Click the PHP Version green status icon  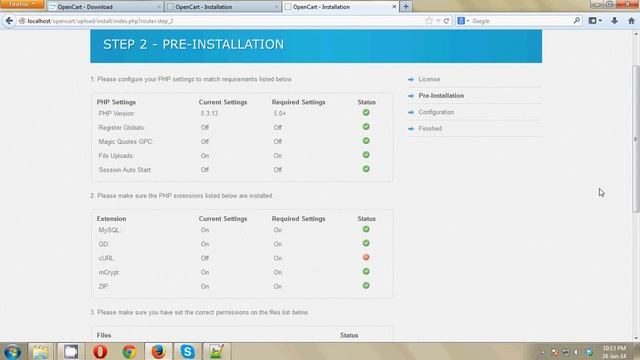point(366,113)
